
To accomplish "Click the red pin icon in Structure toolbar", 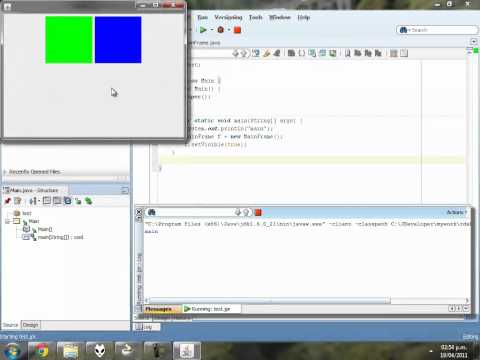I will pos(8,201).
